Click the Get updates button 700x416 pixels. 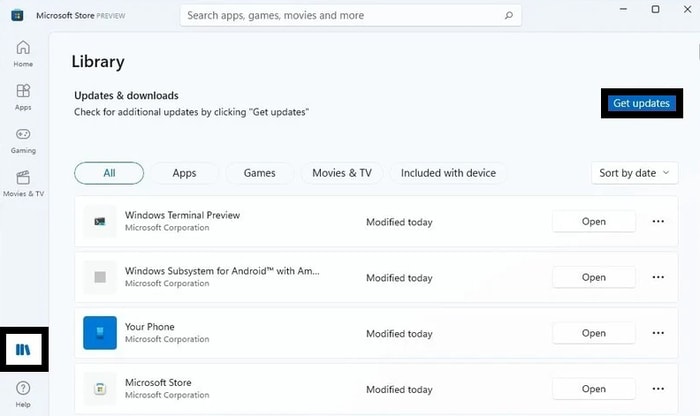tap(642, 103)
